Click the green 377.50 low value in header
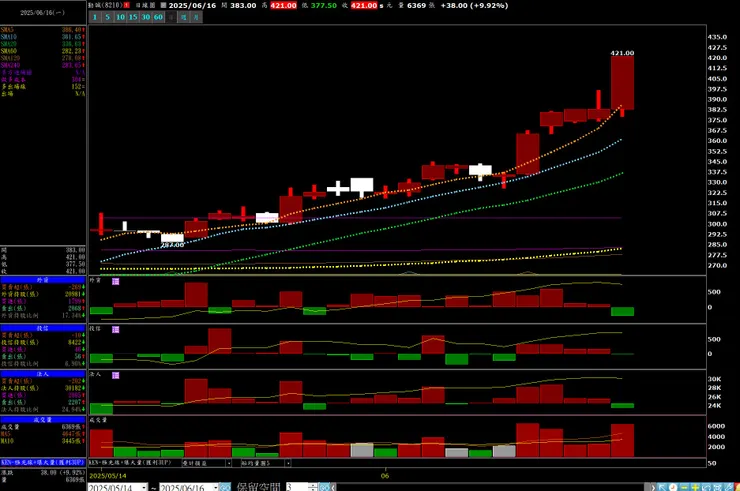The image size is (740, 491). pos(323,6)
